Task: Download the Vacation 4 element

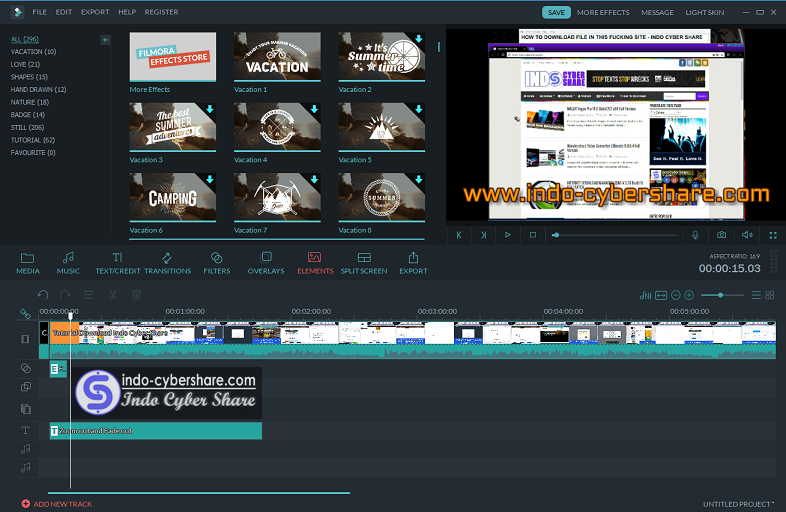Action: pyautogui.click(x=314, y=109)
